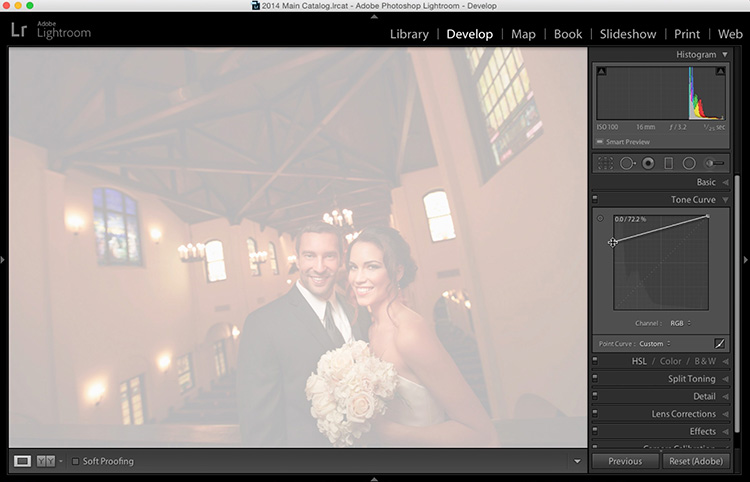The height and width of the screenshot is (482, 750).
Task: Click the edit point curve icon
Action: point(719,343)
